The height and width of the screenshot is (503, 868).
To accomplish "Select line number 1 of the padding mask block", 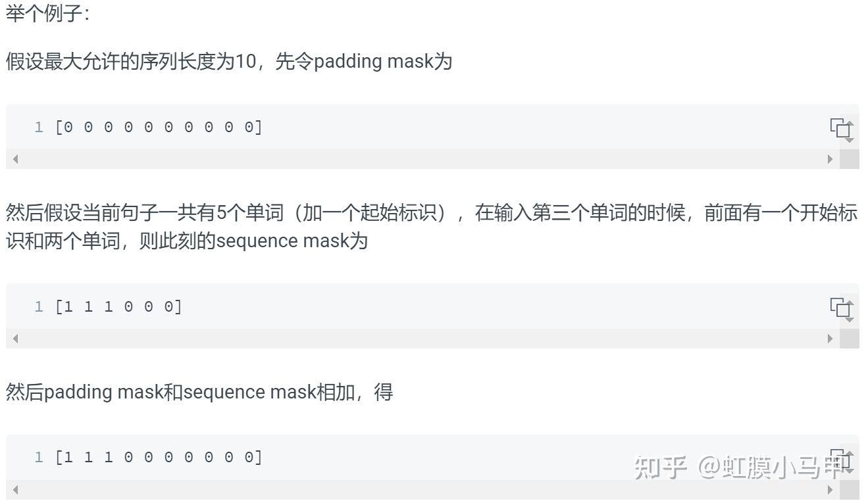I will [39, 127].
